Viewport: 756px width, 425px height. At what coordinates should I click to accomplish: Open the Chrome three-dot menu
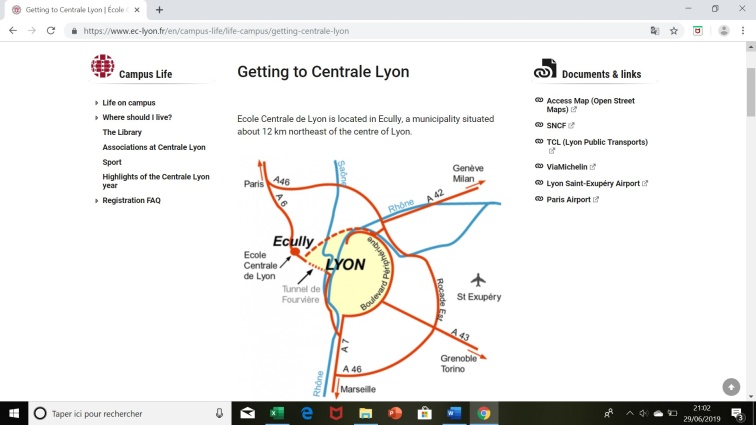click(x=743, y=31)
